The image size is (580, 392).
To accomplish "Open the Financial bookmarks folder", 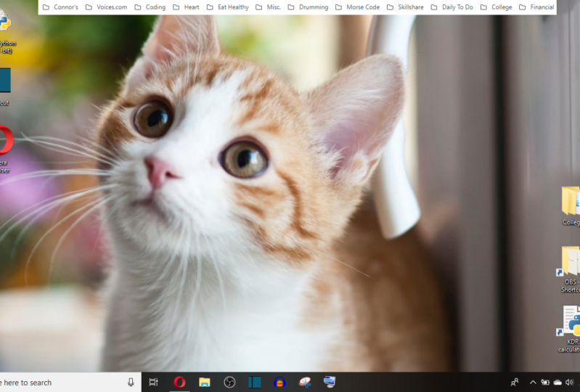I will pos(536,7).
